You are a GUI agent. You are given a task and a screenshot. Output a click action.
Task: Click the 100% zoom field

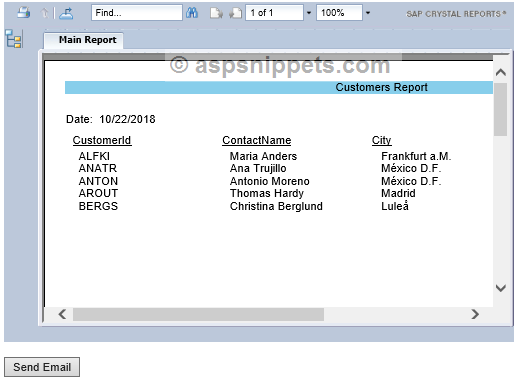tap(339, 13)
